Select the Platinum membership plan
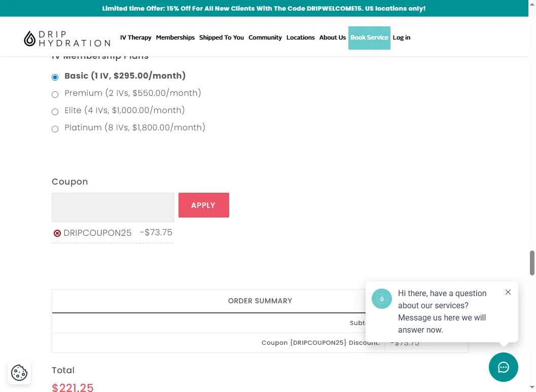The height and width of the screenshot is (392, 536). (x=55, y=129)
